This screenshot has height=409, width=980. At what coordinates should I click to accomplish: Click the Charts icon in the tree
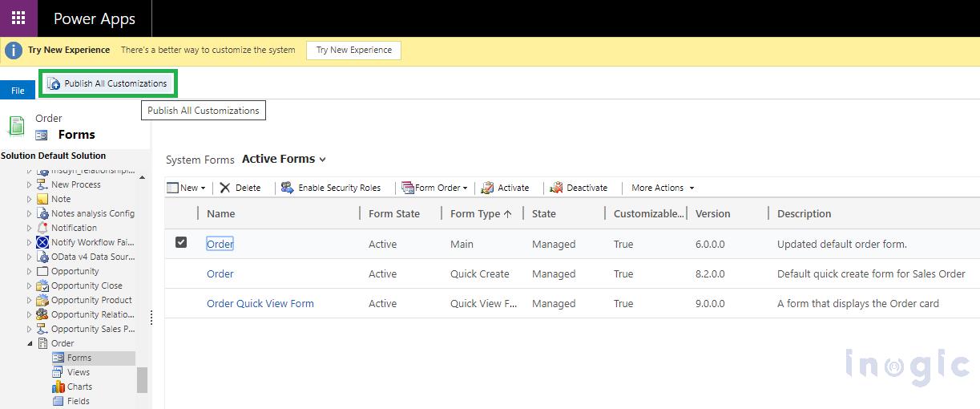coord(58,387)
